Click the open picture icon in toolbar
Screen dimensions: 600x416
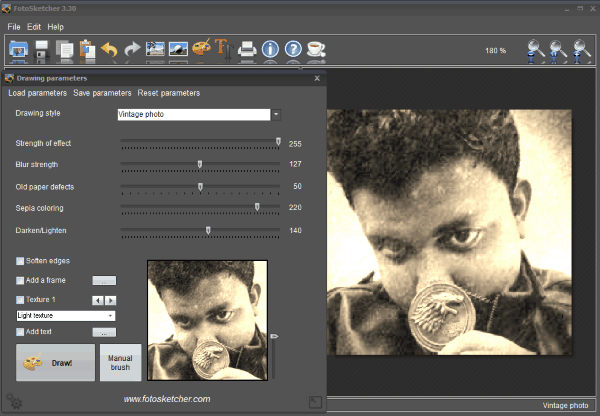click(x=18, y=49)
